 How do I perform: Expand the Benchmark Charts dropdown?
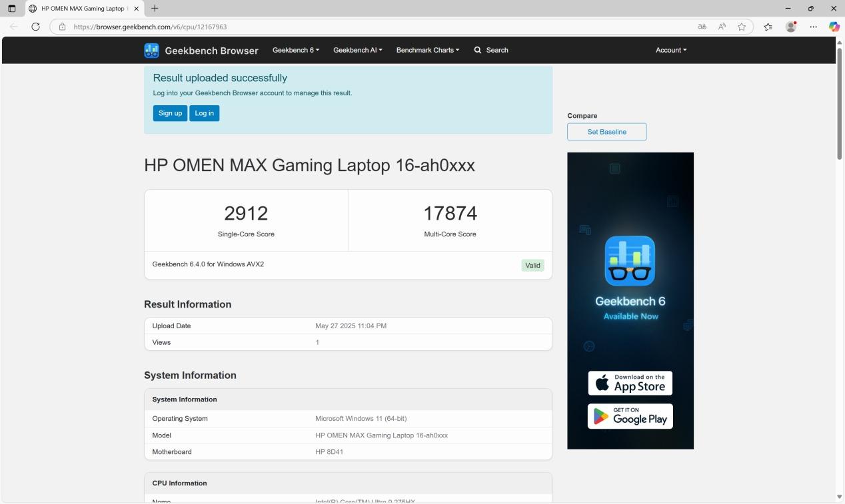(427, 50)
